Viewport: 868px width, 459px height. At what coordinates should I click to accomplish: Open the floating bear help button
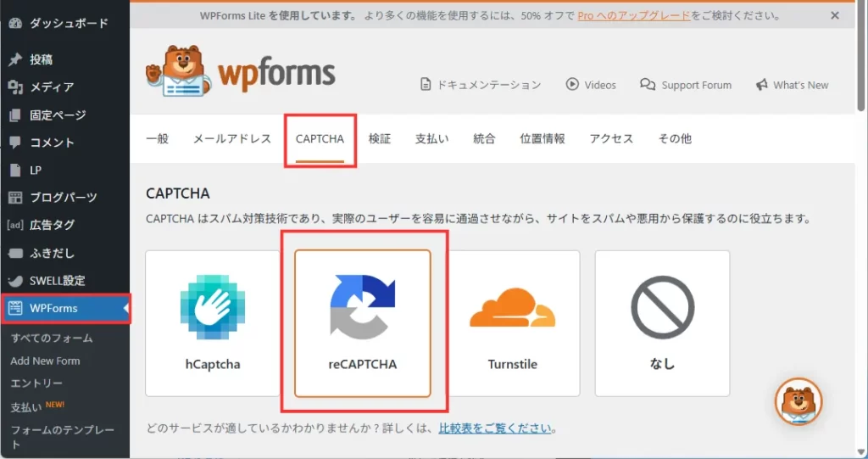coord(798,401)
